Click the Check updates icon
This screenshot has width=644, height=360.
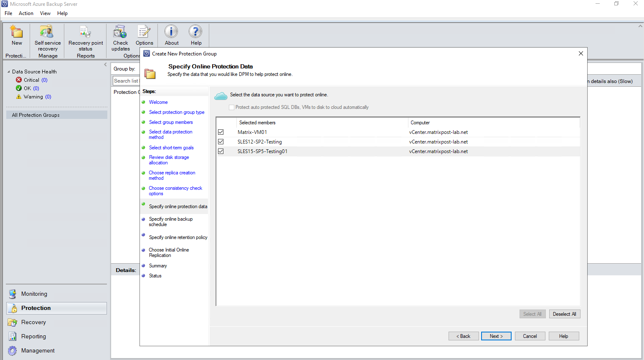(120, 32)
